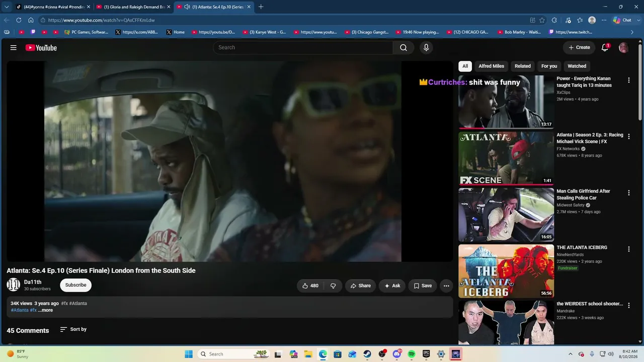Open the Kanye West bookmark
This screenshot has width=644, height=362.
tap(264, 32)
